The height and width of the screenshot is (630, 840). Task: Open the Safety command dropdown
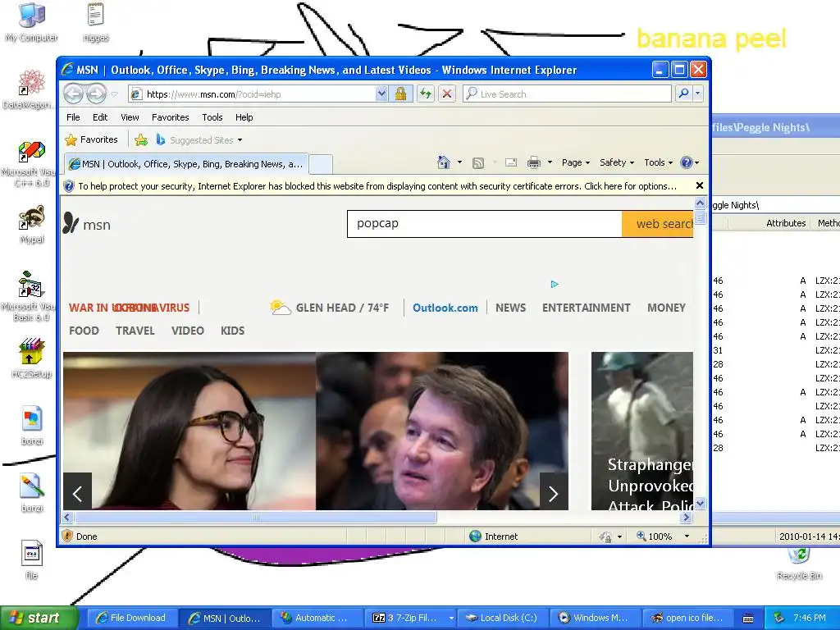click(617, 162)
